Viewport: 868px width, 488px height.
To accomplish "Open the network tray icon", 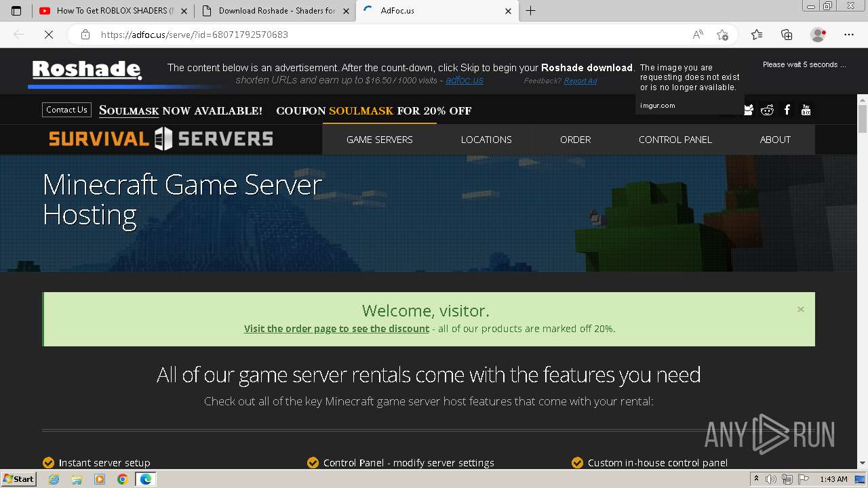I will pos(787,479).
